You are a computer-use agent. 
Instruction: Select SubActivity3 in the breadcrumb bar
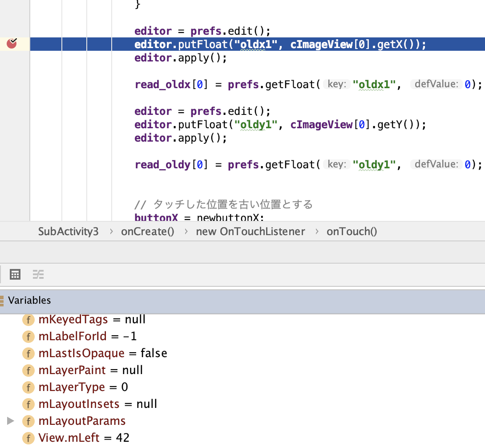pyautogui.click(x=68, y=231)
